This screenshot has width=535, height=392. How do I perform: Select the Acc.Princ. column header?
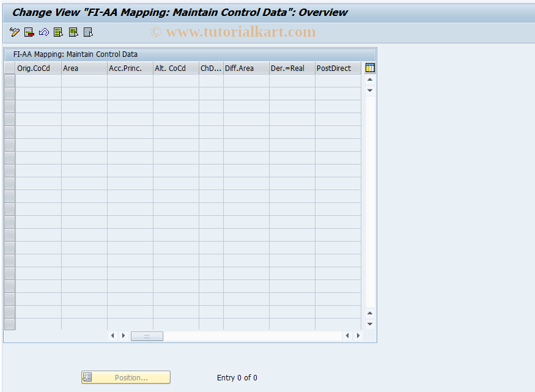[x=130, y=68]
